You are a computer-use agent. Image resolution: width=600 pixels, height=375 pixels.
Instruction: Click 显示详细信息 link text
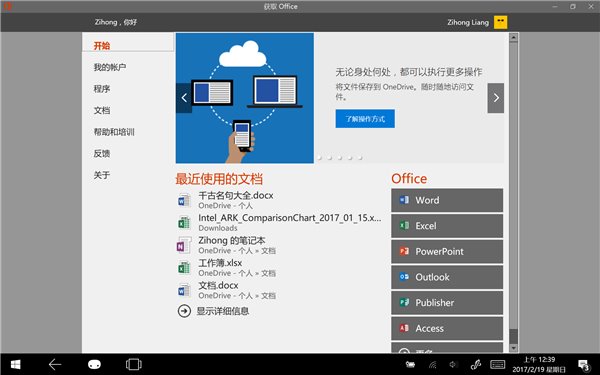pos(223,311)
